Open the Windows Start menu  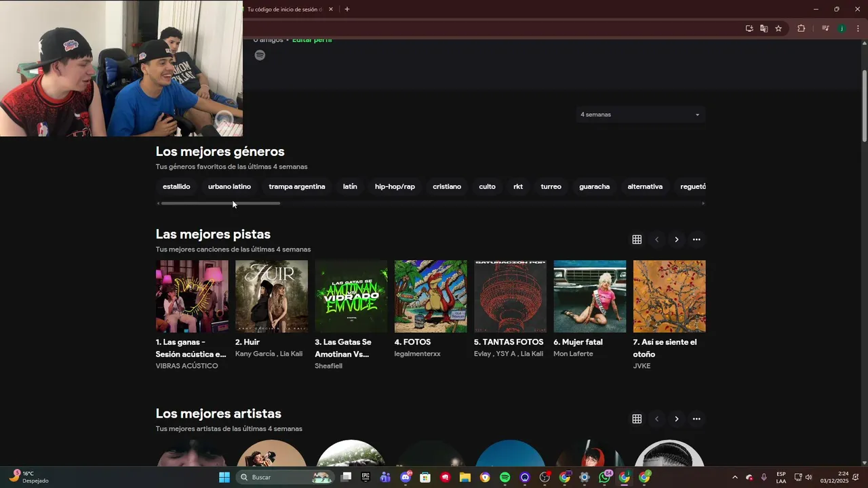click(224, 477)
